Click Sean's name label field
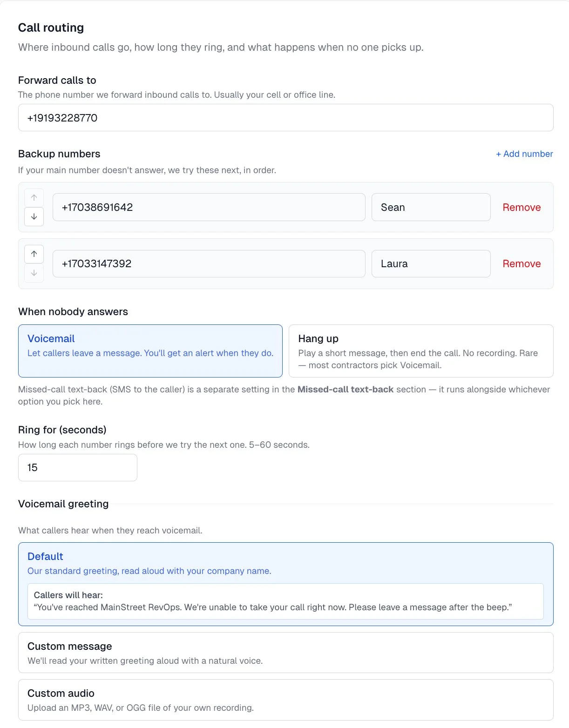This screenshot has width=569, height=728. tap(430, 207)
